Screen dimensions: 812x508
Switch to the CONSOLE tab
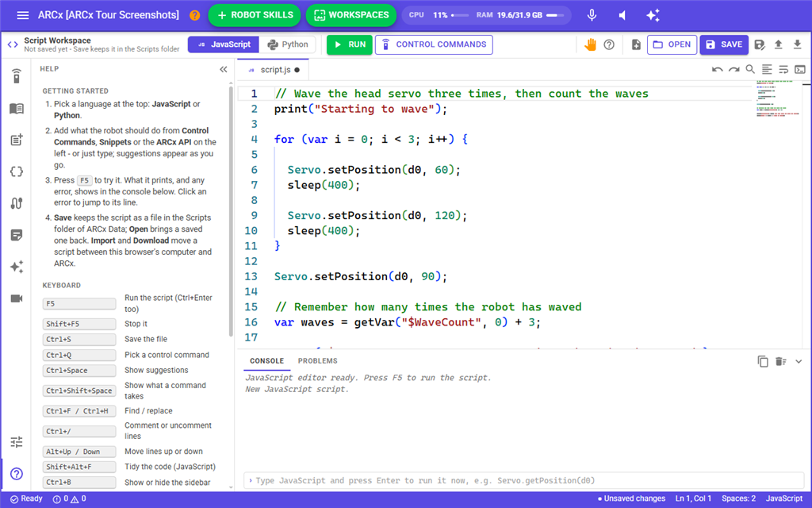(x=266, y=361)
